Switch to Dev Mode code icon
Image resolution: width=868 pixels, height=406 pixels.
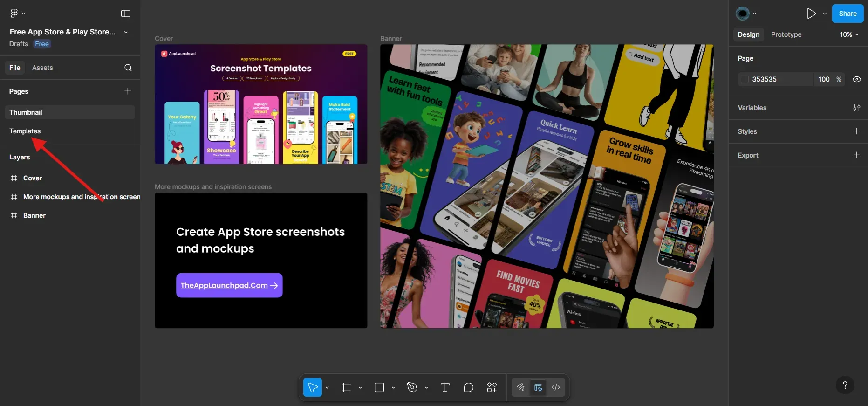point(556,387)
